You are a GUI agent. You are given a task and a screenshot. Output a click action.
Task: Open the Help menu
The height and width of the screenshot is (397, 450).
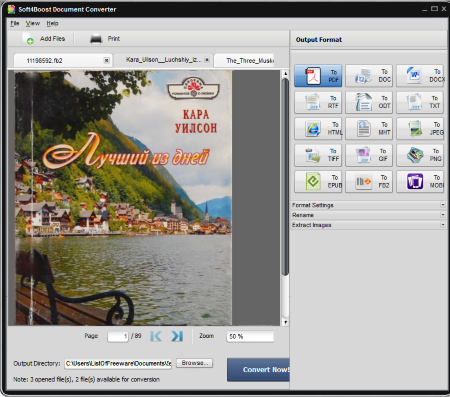pos(52,23)
